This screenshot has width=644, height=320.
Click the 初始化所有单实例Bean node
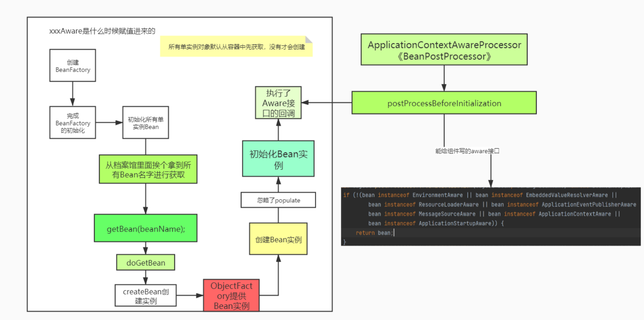pyautogui.click(x=146, y=123)
